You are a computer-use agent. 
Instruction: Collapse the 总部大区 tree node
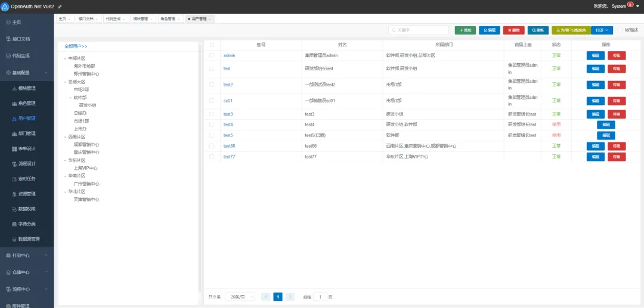[65, 82]
